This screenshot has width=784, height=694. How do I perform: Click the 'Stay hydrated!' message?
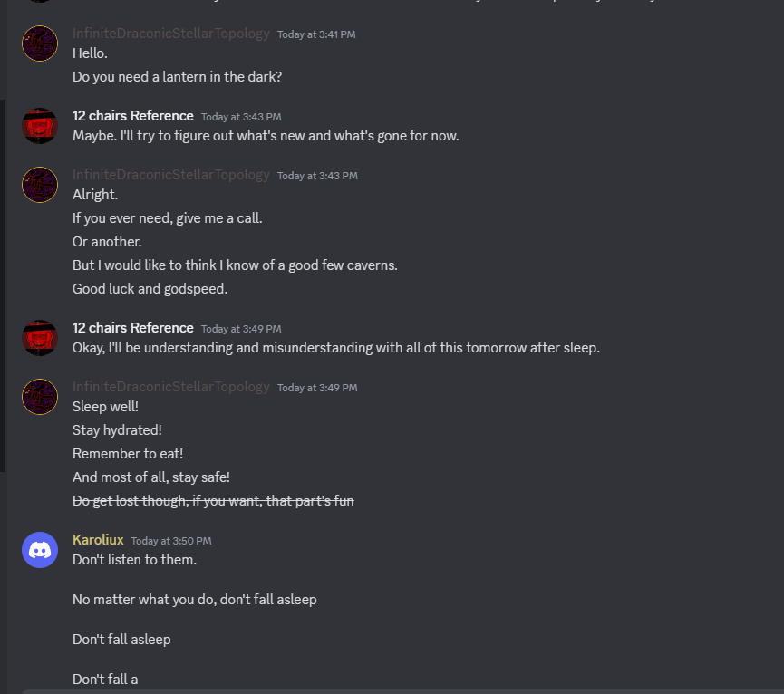pos(117,430)
